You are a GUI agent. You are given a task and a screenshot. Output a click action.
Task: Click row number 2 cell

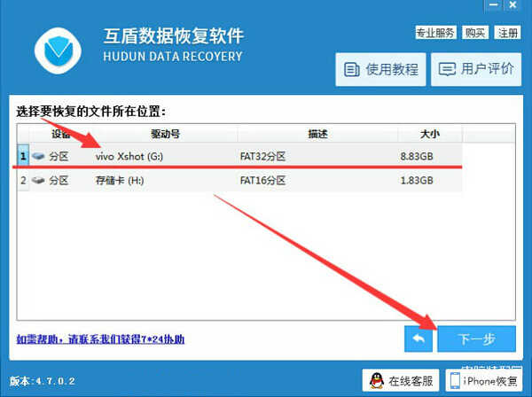(23, 181)
